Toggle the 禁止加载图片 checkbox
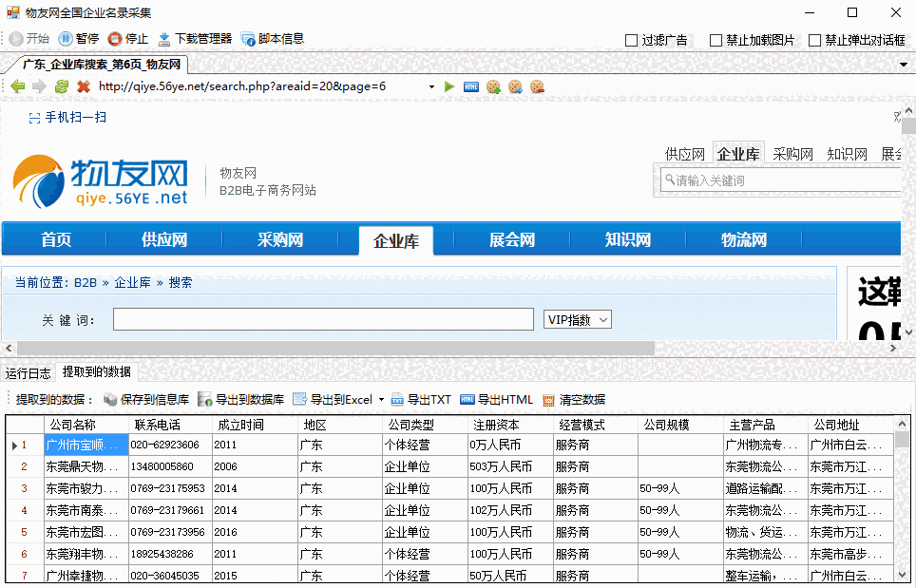The height and width of the screenshot is (588, 916). [716, 40]
